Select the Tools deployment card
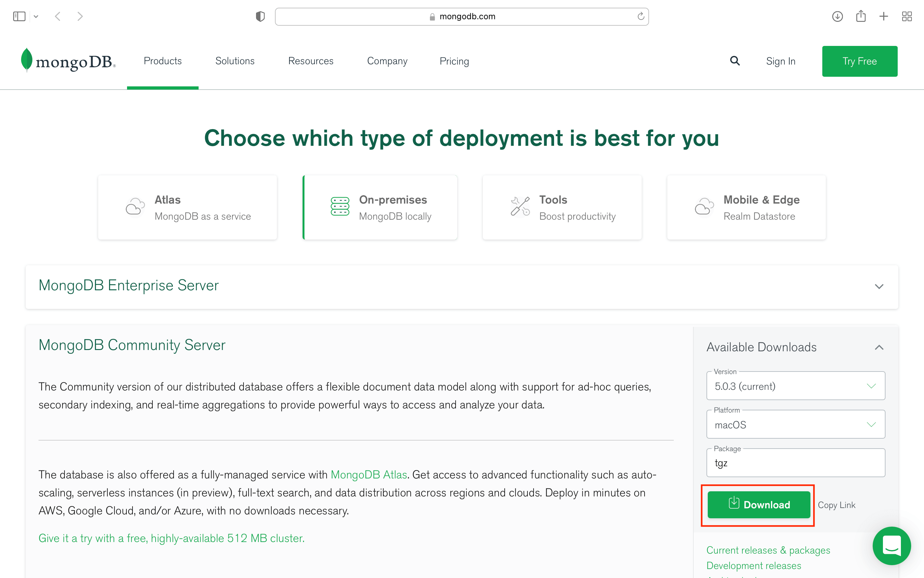Viewport: 924px width, 578px height. click(x=562, y=207)
